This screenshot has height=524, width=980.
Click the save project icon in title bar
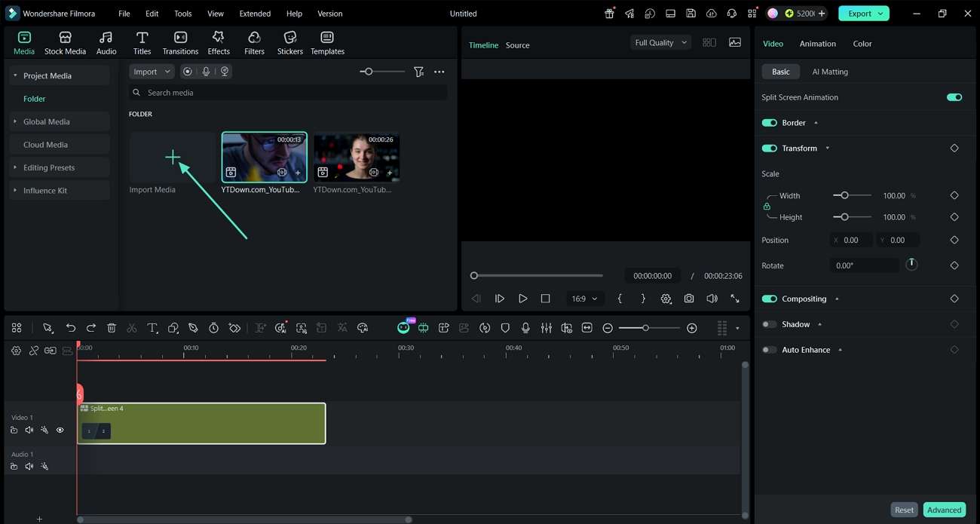point(691,14)
